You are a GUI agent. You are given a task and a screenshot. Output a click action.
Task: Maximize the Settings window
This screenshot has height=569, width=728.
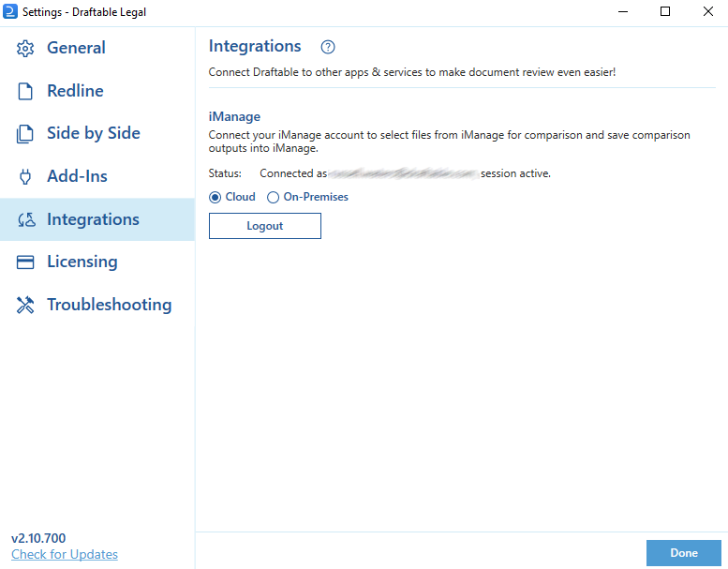[x=665, y=11]
